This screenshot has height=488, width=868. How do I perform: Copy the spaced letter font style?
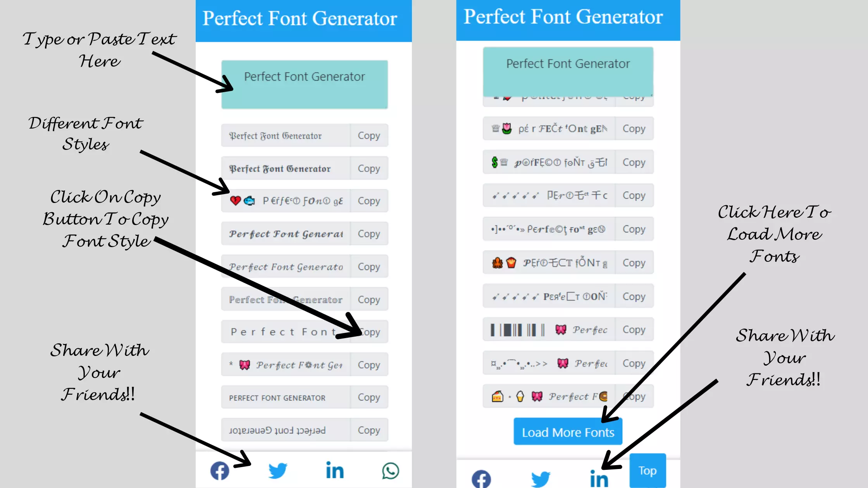[369, 332]
